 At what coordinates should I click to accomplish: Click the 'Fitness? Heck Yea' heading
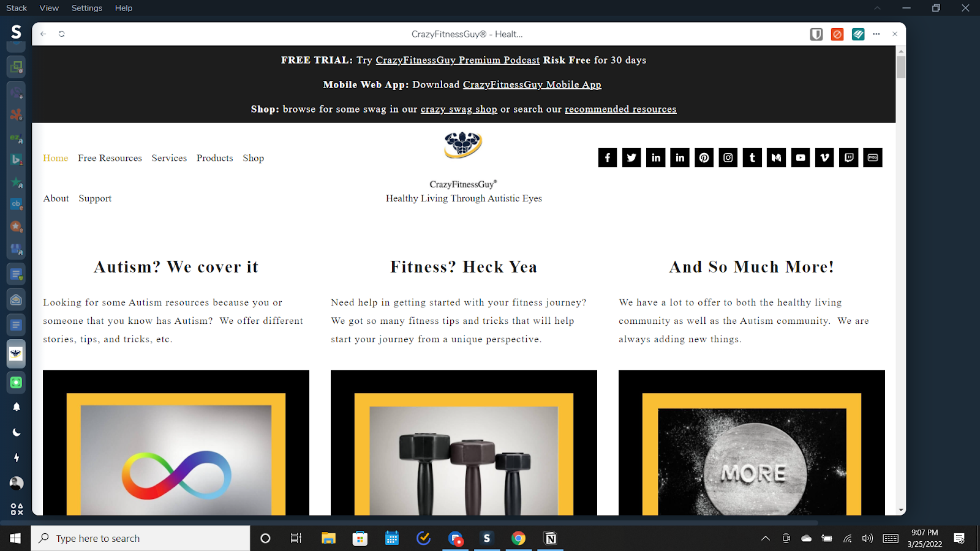coord(464,267)
